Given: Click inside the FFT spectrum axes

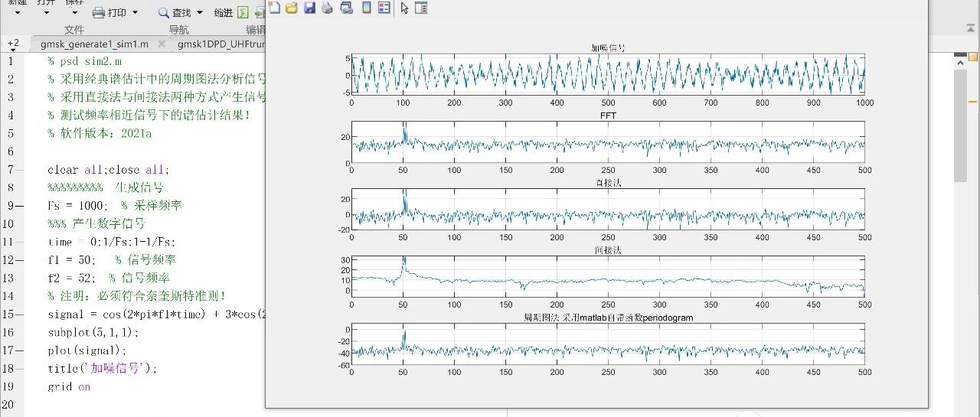Looking at the screenshot, I should (608, 142).
